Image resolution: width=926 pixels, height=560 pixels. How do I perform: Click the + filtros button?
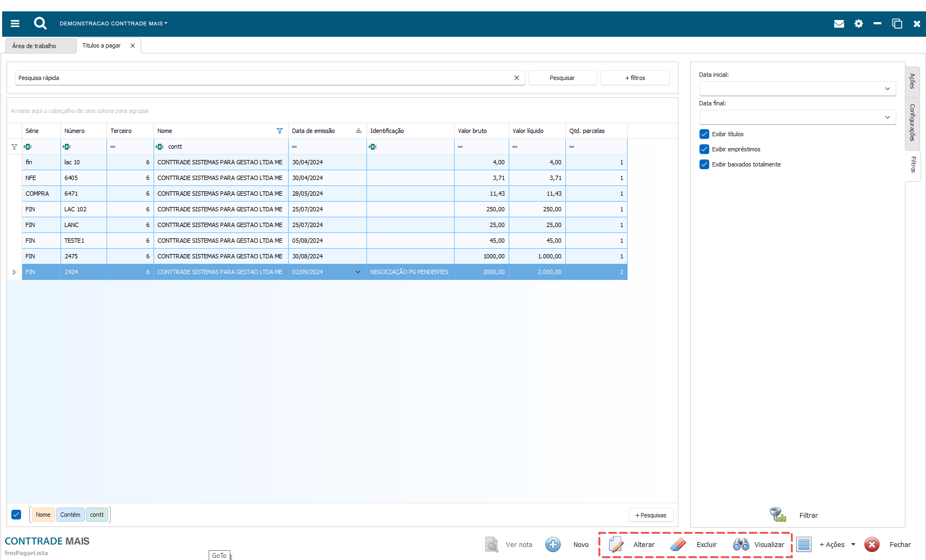pos(635,78)
